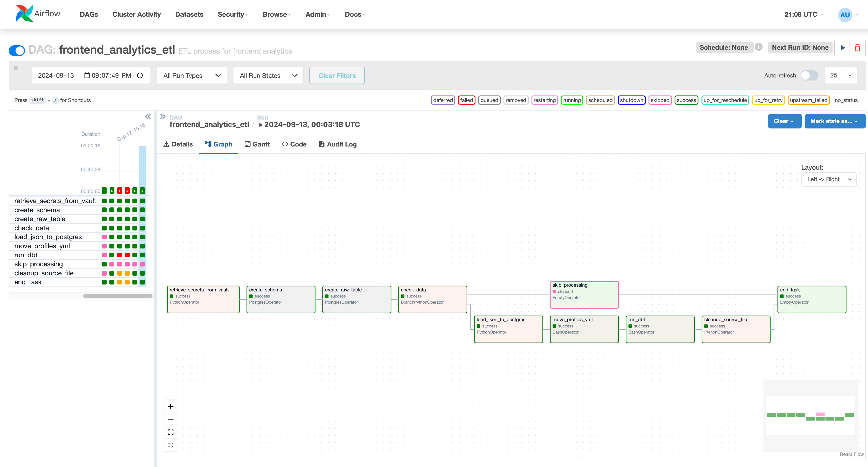
Task: Click the blue Clear button
Action: click(784, 121)
